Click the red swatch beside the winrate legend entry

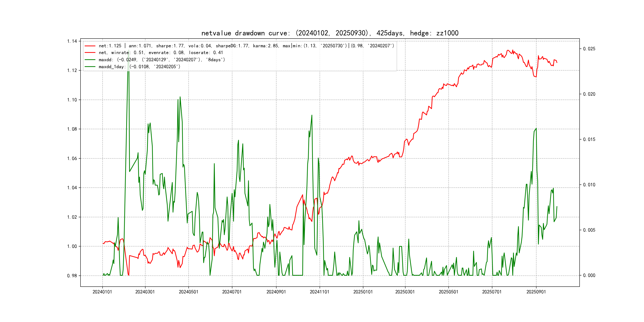pyautogui.click(x=90, y=53)
